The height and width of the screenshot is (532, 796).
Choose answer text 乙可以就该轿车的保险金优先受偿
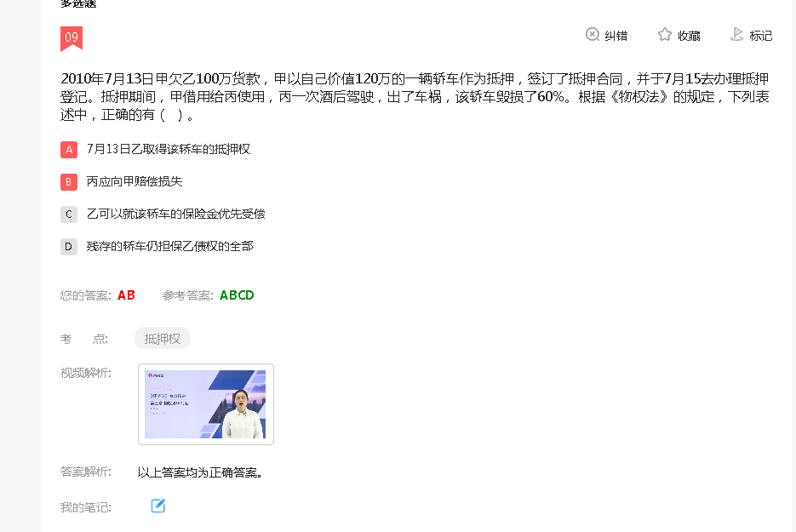(175, 214)
